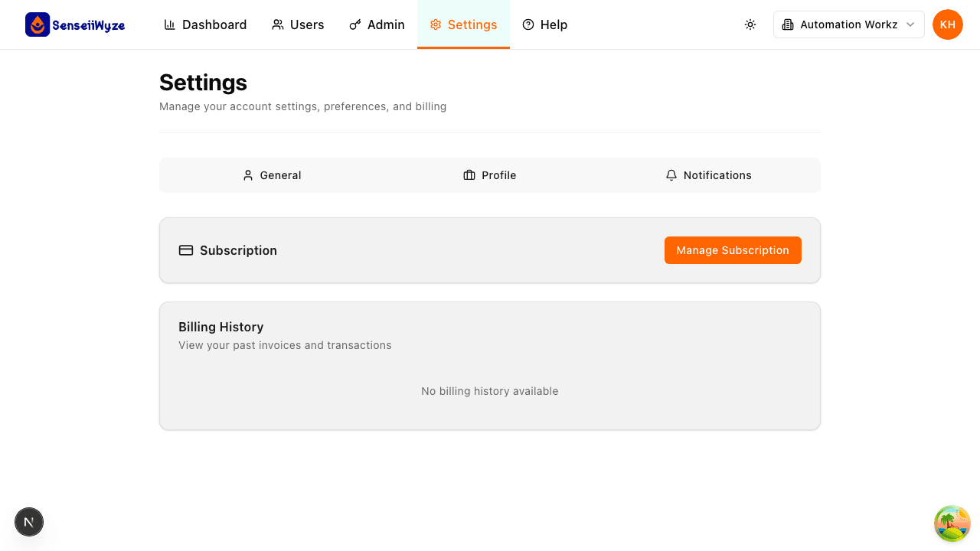Click 'Manage your account settings' subtitle

303,106
